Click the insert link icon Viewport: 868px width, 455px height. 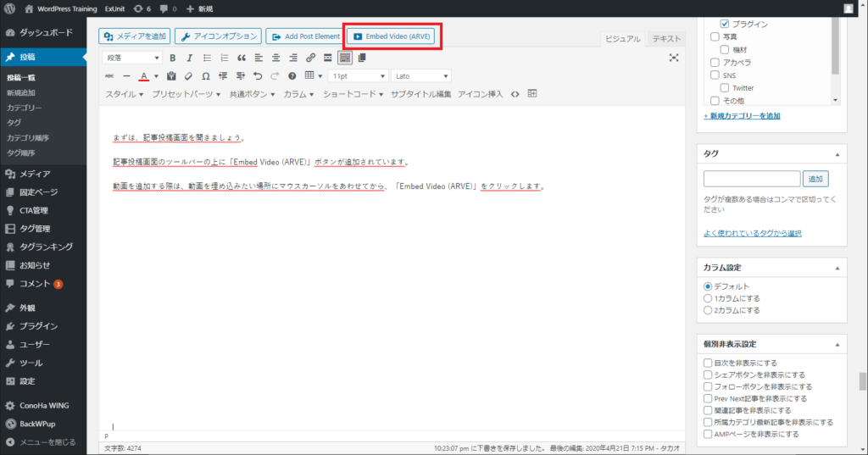[x=310, y=58]
